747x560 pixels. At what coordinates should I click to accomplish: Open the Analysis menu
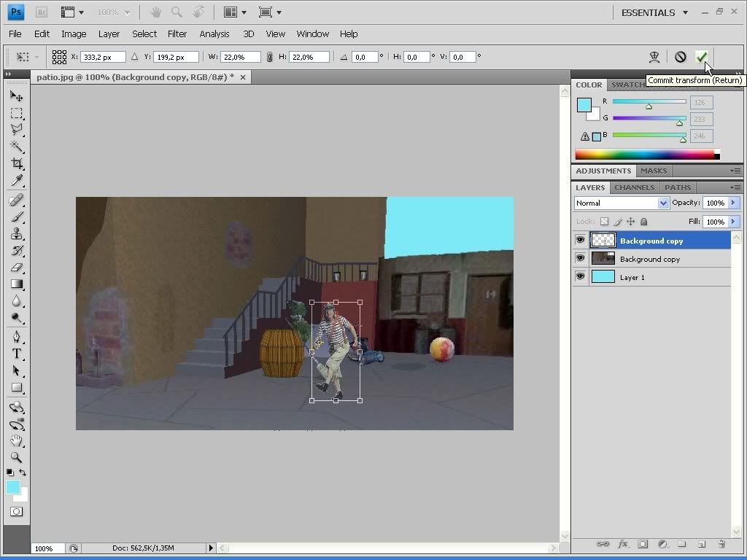click(x=214, y=34)
